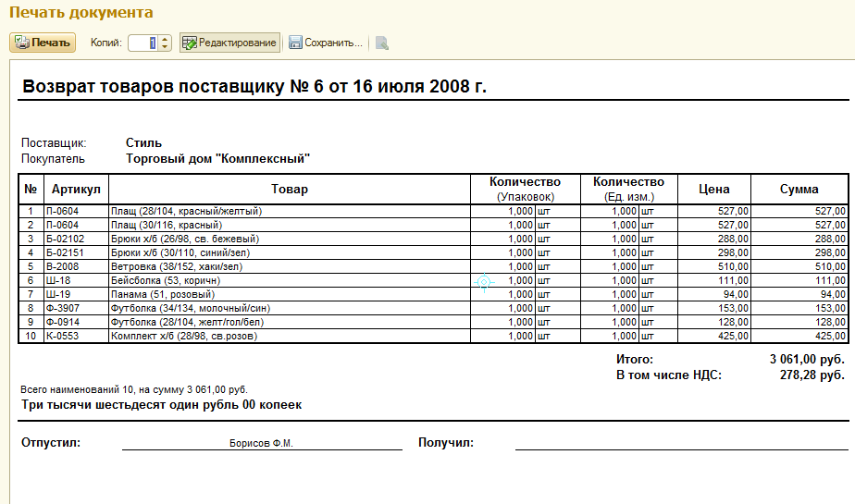Click the № column header

tap(31, 189)
